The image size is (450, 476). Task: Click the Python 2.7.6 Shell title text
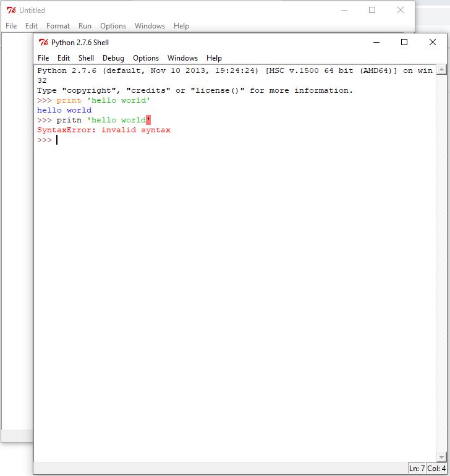point(80,43)
